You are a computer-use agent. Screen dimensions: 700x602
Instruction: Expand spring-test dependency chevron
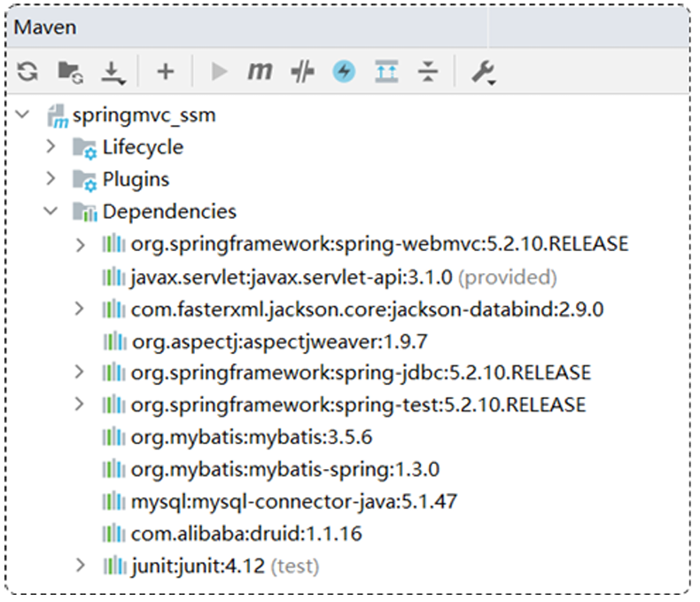coord(79,403)
